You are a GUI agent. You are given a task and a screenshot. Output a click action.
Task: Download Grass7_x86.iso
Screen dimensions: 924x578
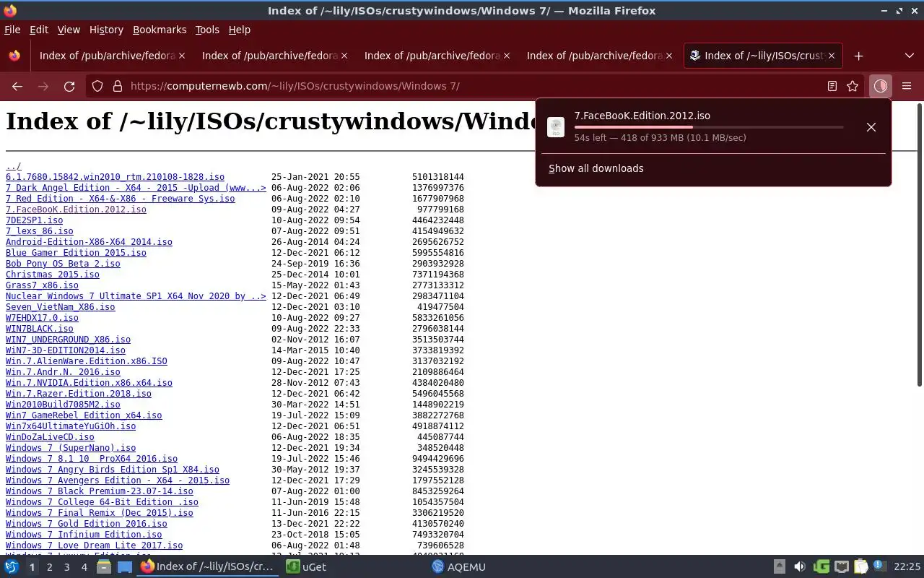pyautogui.click(x=42, y=285)
